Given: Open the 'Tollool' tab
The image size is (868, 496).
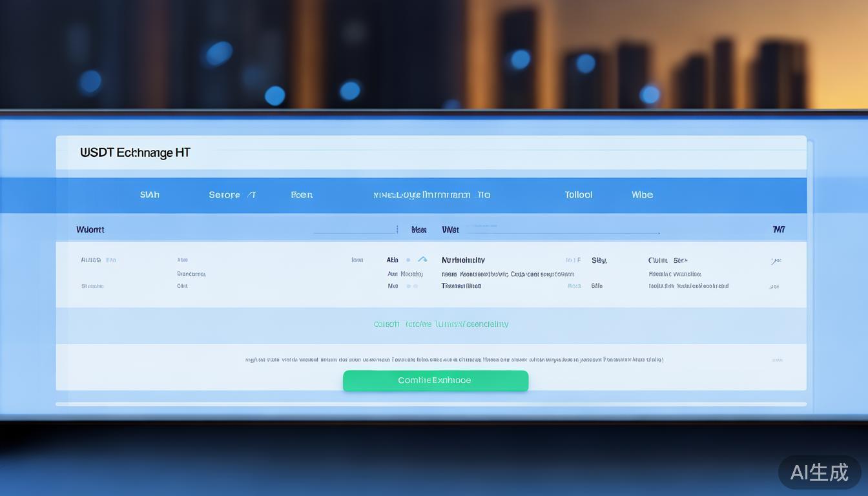Looking at the screenshot, I should tap(578, 194).
